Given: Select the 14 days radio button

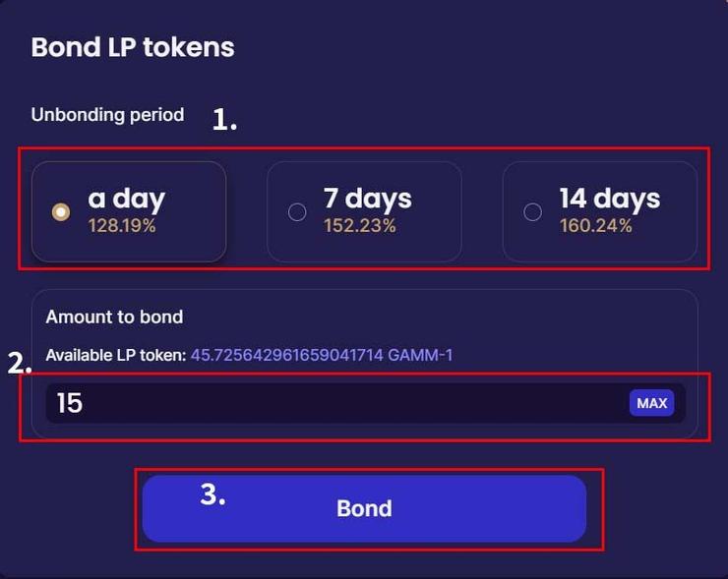Looking at the screenshot, I should [532, 212].
